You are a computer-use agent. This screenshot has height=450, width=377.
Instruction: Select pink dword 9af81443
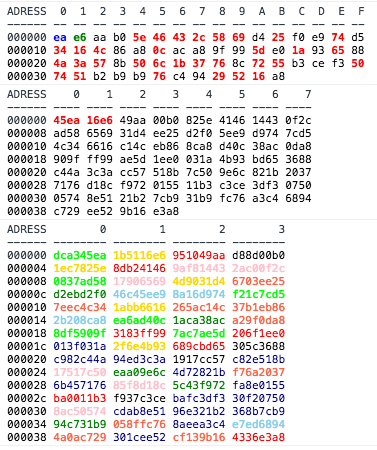199,268
